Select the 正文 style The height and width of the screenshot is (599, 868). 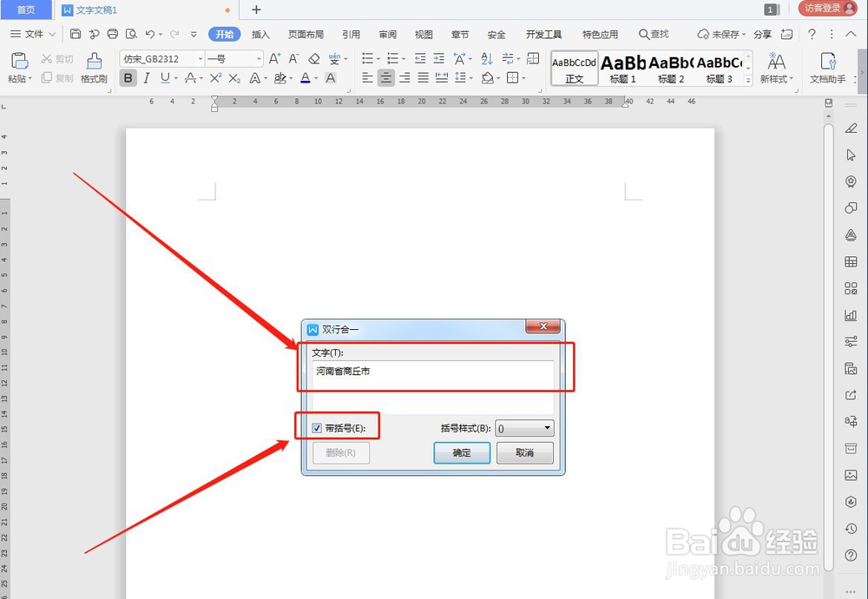575,69
